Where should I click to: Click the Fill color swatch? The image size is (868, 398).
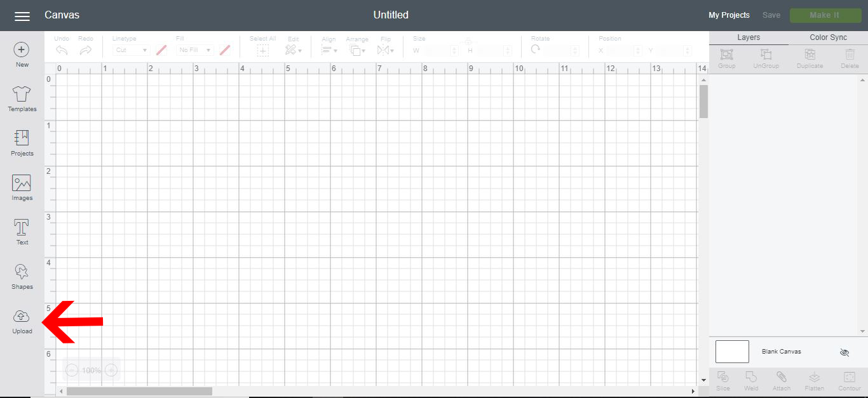coord(225,50)
